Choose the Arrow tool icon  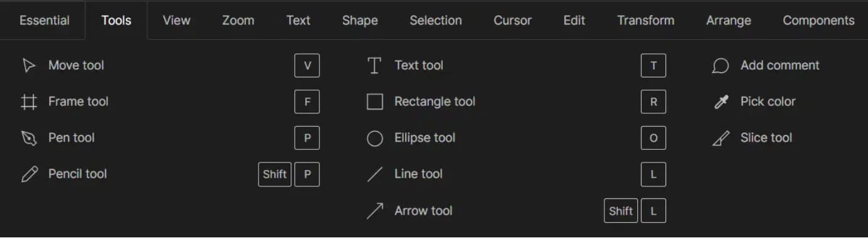375,211
